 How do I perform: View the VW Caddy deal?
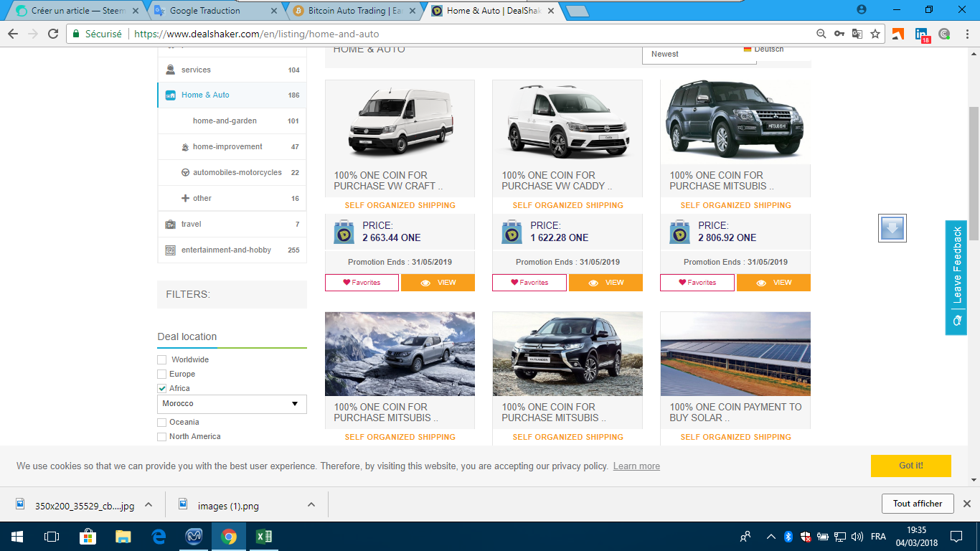click(x=606, y=283)
